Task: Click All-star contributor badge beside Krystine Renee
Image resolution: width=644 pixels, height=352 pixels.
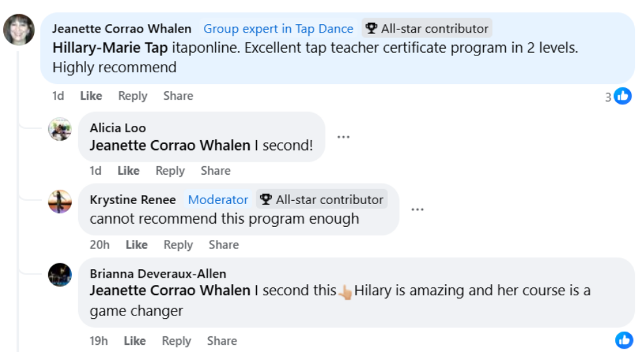Action: coord(322,199)
